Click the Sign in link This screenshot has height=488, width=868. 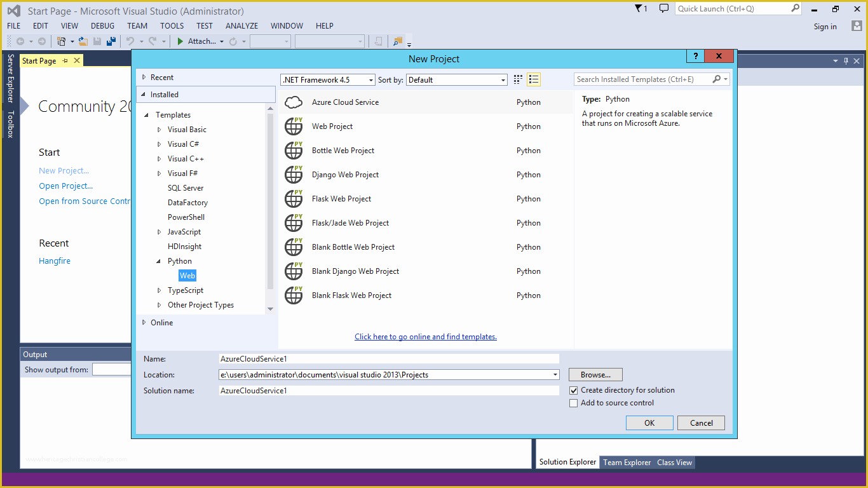coord(825,27)
